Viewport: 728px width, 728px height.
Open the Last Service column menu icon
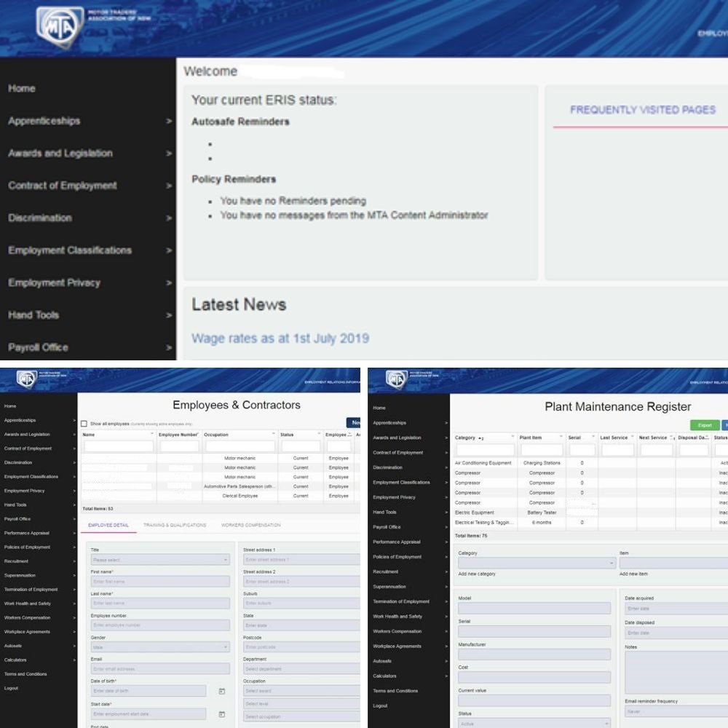click(631, 438)
